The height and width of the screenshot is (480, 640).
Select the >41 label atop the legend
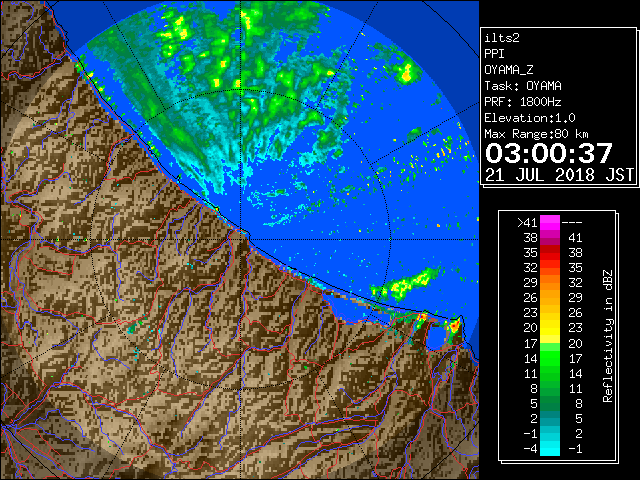point(527,222)
